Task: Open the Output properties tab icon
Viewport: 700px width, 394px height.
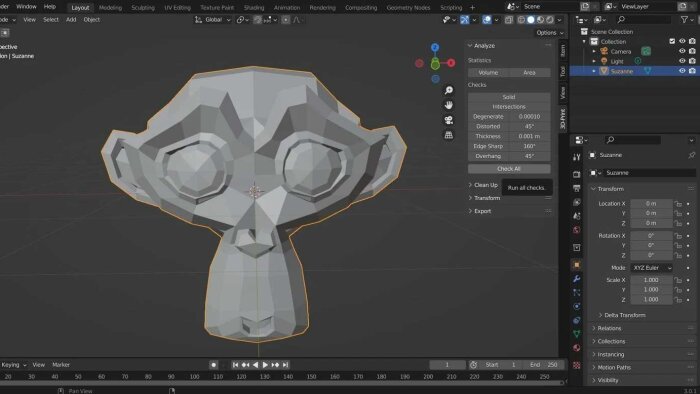Action: click(576, 188)
